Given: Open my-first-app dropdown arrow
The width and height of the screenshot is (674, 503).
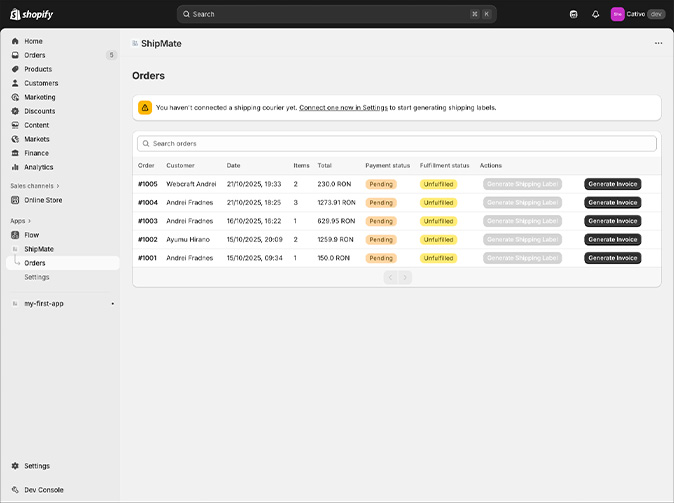Looking at the screenshot, I should tap(112, 303).
